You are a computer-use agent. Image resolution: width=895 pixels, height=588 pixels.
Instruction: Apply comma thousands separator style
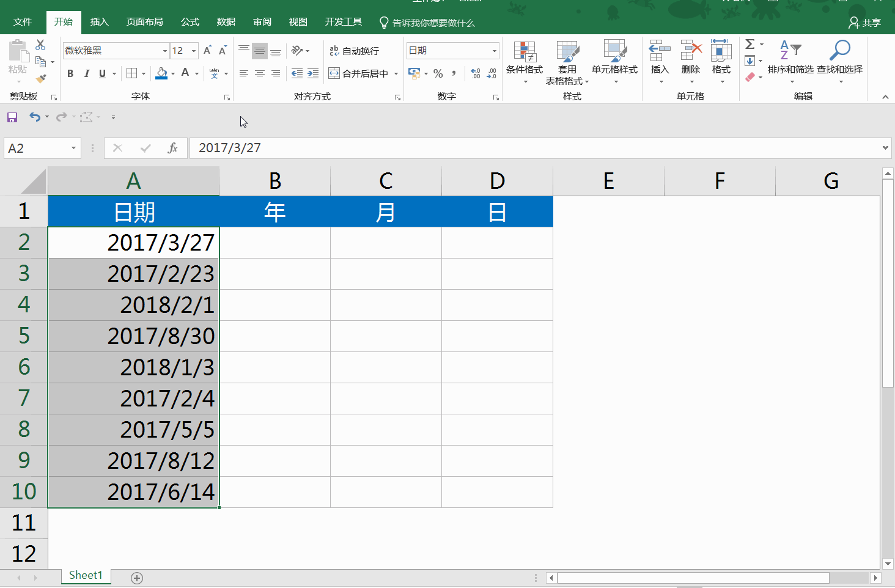tap(454, 73)
